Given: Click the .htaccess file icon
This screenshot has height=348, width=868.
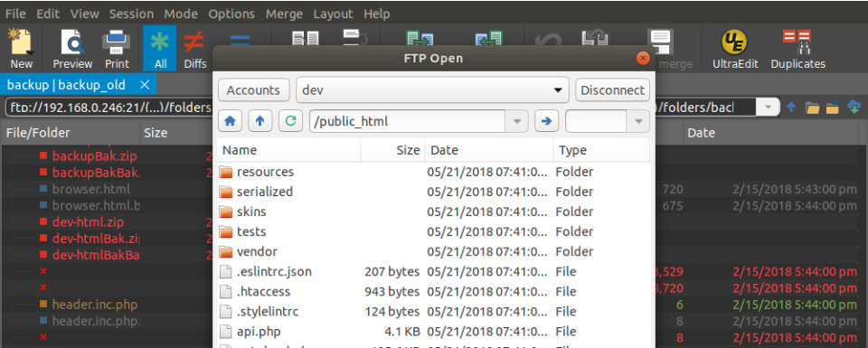Looking at the screenshot, I should click(x=225, y=292).
